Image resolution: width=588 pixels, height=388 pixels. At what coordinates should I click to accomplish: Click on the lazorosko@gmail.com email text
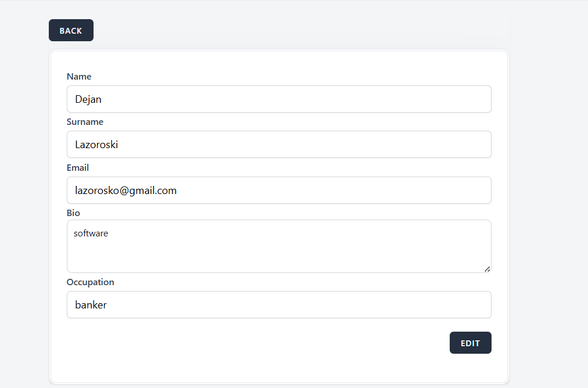click(126, 191)
